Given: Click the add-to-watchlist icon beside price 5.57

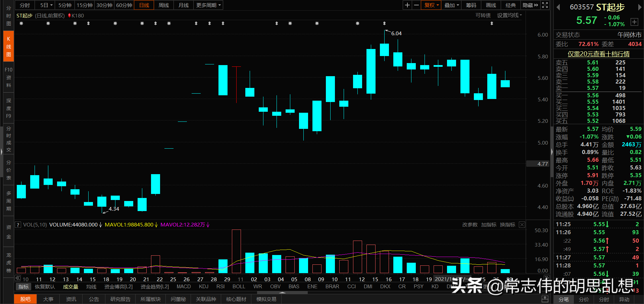Looking at the screenshot, I should tap(634, 21).
